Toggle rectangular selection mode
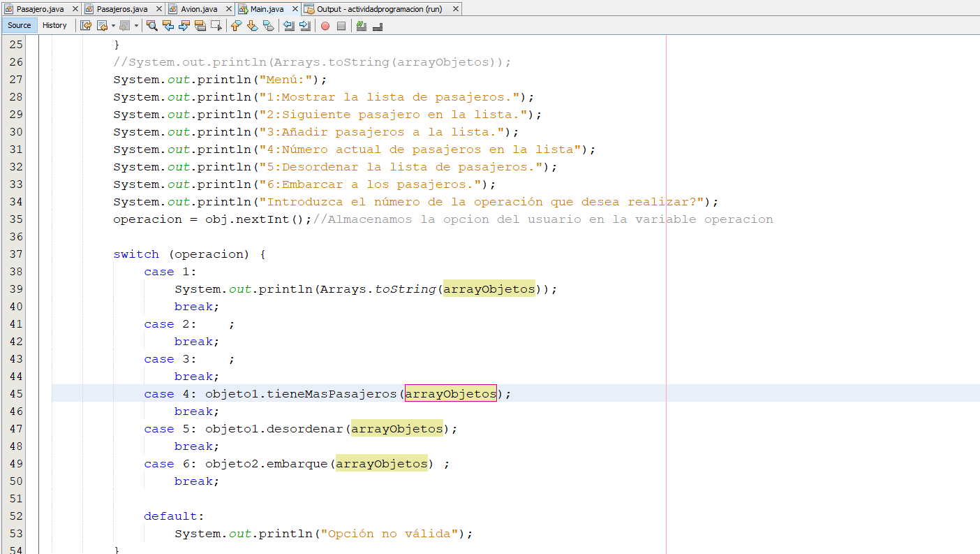The width and height of the screenshot is (980, 554). [216, 26]
